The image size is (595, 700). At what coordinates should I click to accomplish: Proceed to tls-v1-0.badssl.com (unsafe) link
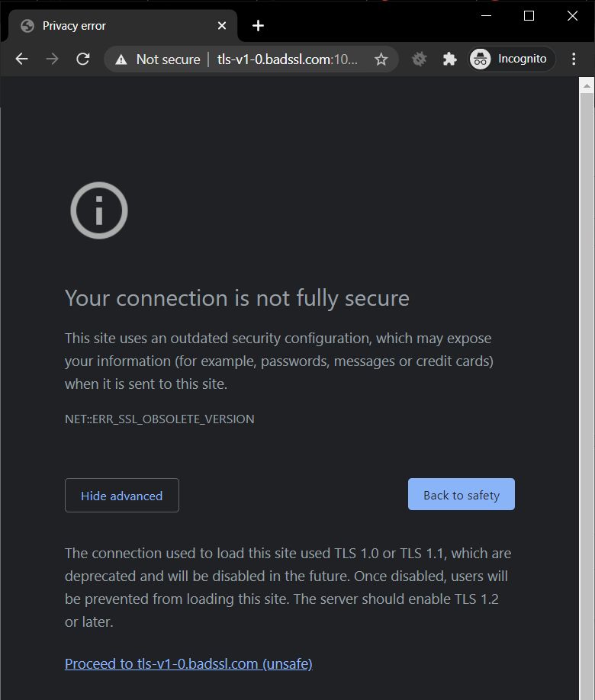point(188,664)
